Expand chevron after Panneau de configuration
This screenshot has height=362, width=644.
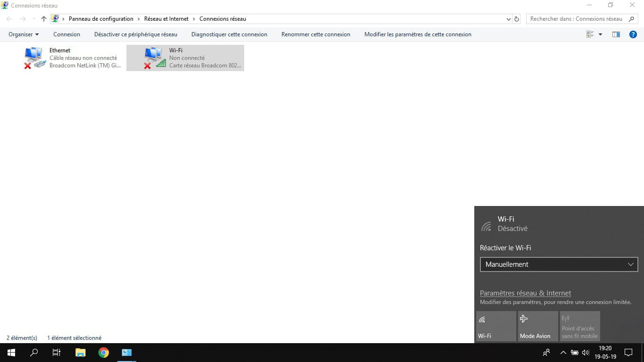click(x=139, y=19)
